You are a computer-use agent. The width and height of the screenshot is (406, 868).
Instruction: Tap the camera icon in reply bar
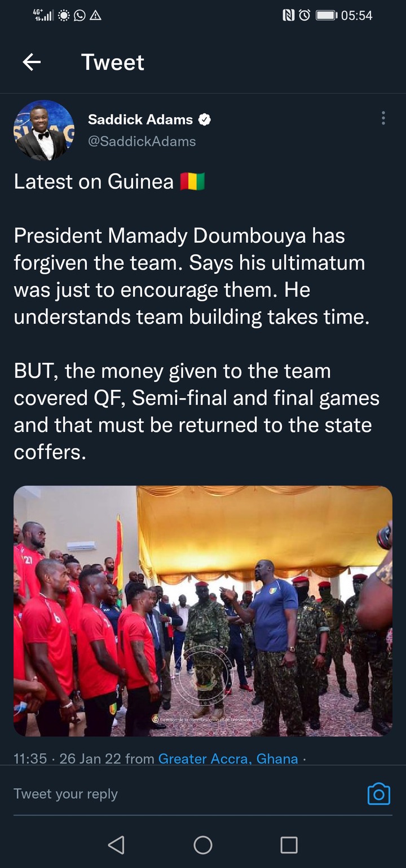[379, 794]
